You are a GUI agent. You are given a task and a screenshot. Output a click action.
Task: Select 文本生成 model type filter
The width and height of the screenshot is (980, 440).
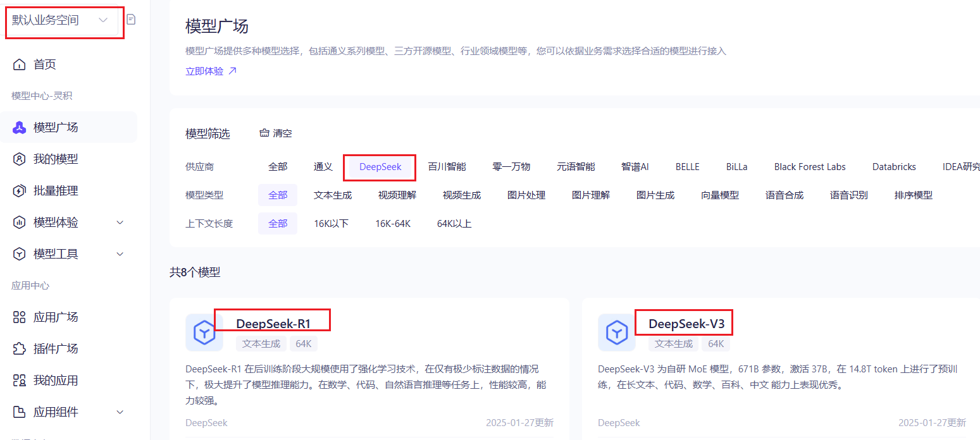click(x=332, y=195)
